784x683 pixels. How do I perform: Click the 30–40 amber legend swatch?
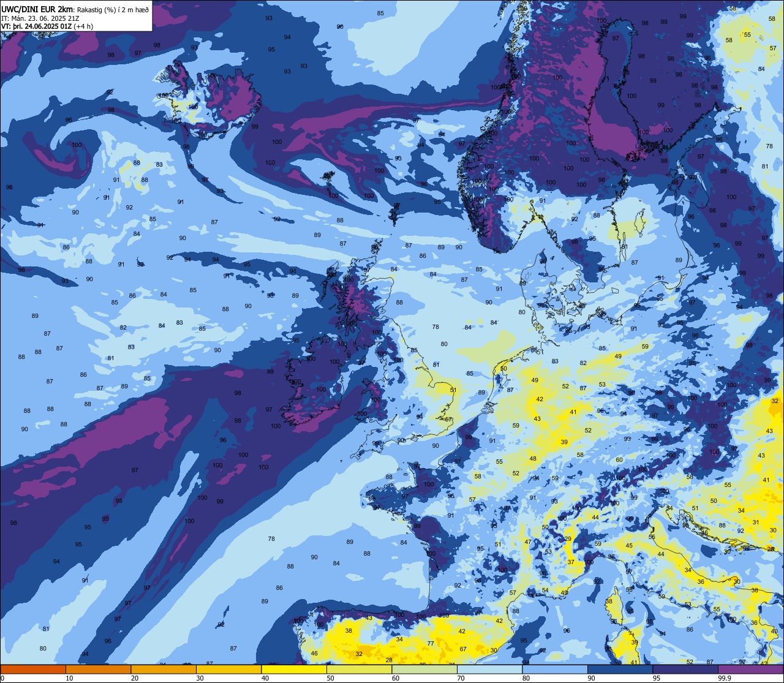pos(228,669)
